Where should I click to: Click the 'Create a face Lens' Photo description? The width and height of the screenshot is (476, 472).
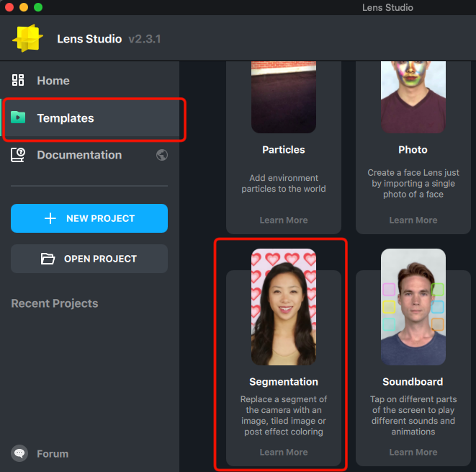(x=413, y=183)
